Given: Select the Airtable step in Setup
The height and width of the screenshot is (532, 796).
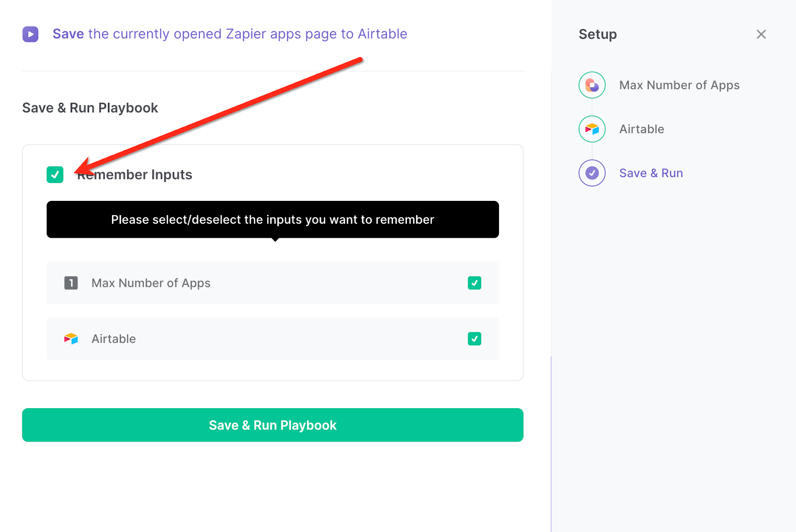Looking at the screenshot, I should (641, 129).
